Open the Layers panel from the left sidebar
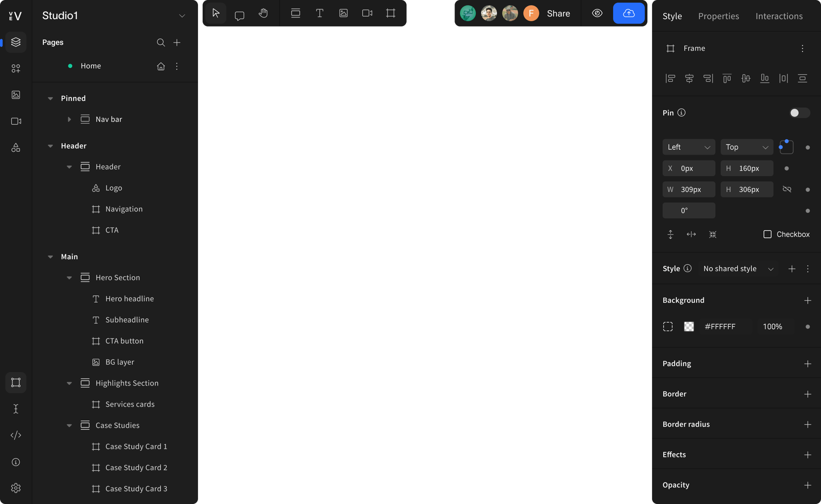Screen dimensions: 821x504 coord(15,42)
